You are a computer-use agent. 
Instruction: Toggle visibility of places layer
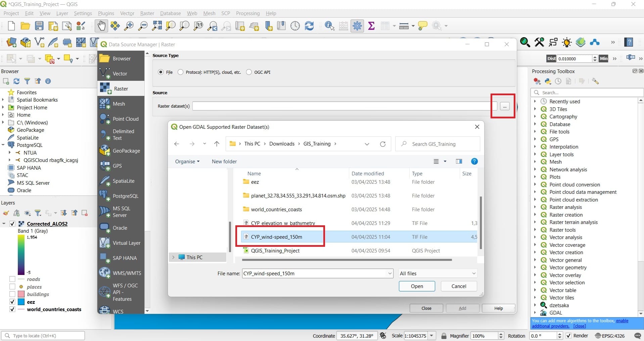point(12,287)
